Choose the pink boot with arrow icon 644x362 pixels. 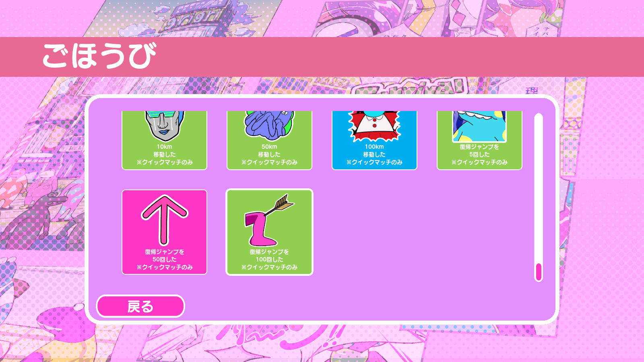(269, 220)
